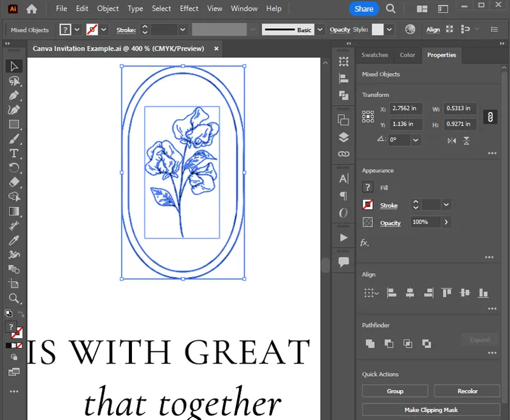This screenshot has height=420, width=510.
Task: Select the Selection tool
Action: tap(14, 66)
